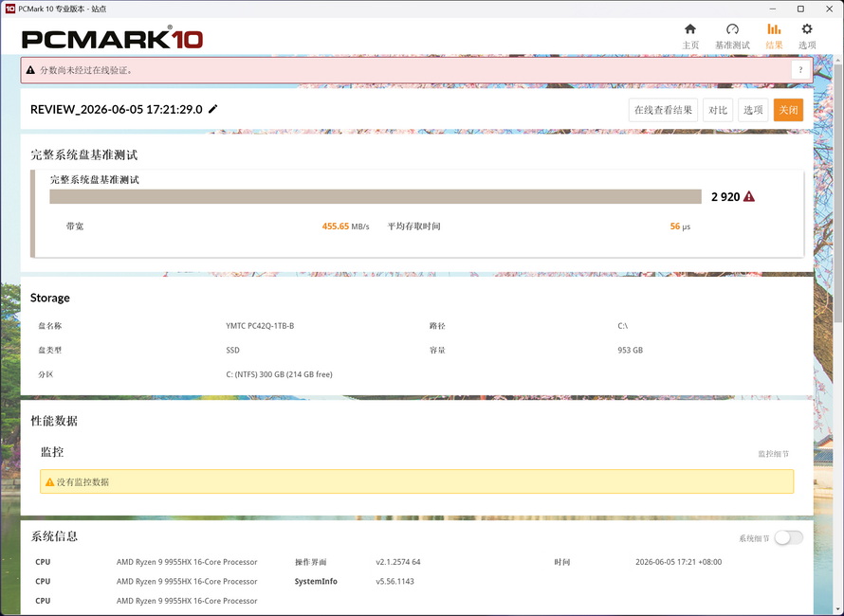Click the path value C:\
Screen dimensions: 844x616
coord(622,326)
